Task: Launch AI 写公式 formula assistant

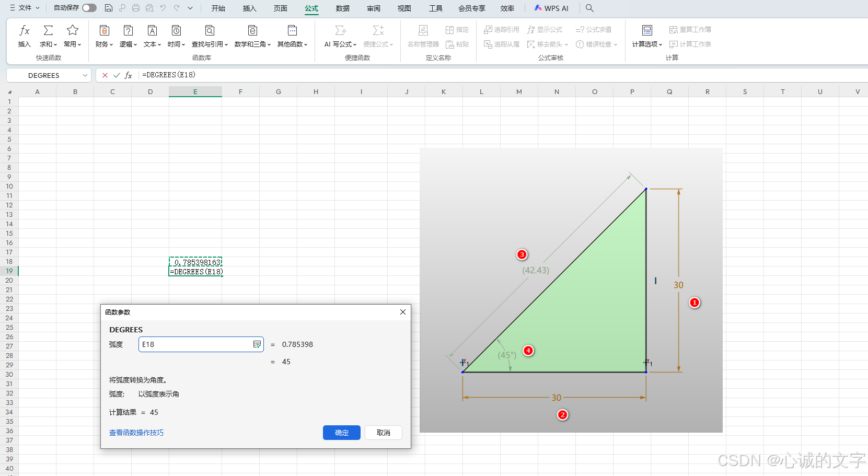Action: [x=340, y=36]
